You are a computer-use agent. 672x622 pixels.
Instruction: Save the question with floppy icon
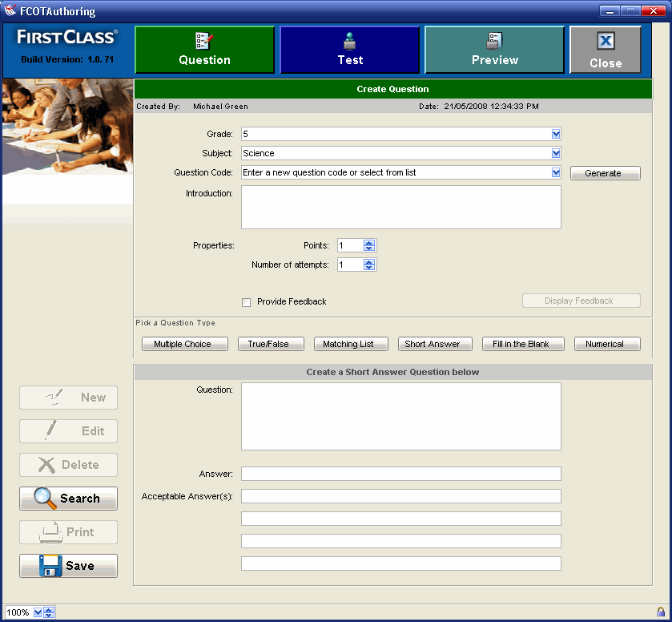tap(68, 565)
